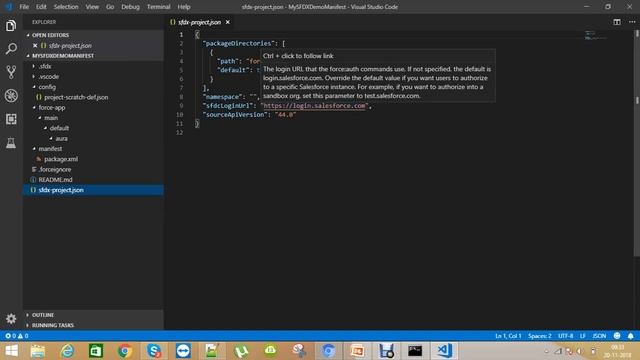This screenshot has width=640, height=360.
Task: Open the File menu
Action: pos(24,7)
